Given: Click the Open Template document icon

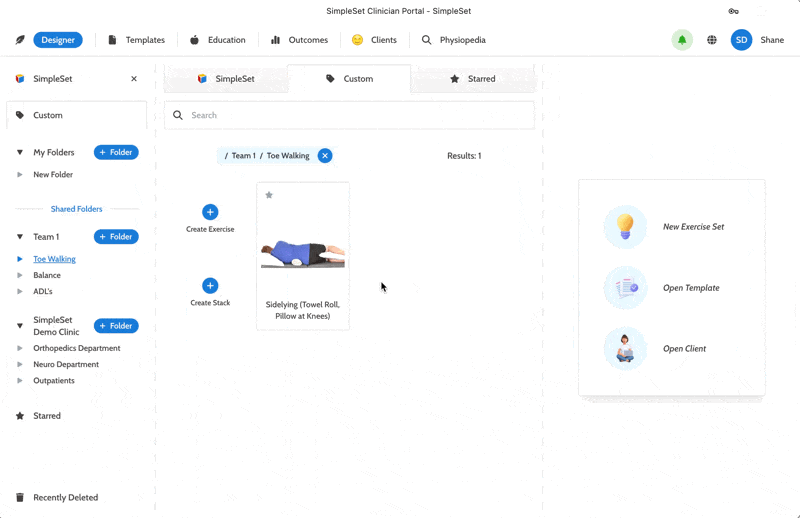Looking at the screenshot, I should coord(626,288).
